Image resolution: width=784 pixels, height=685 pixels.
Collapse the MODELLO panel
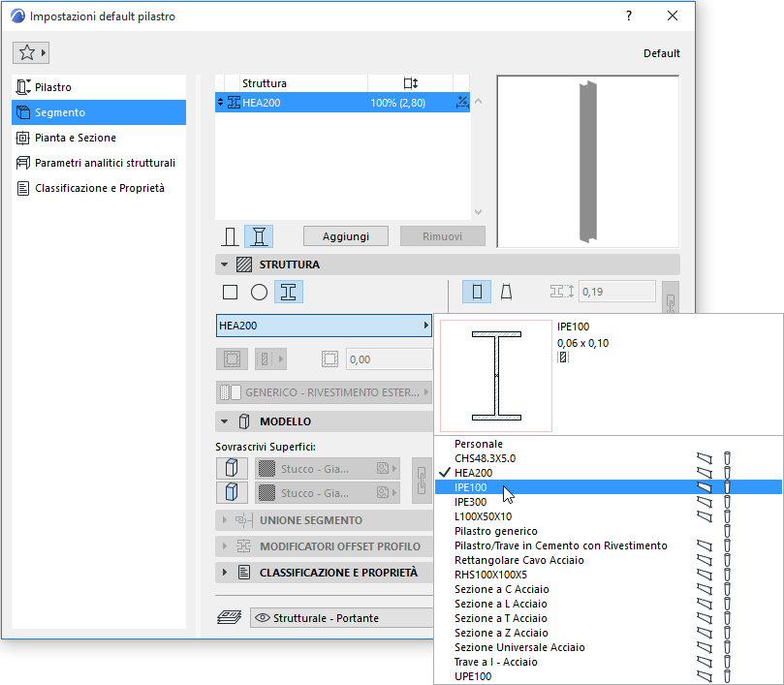[225, 421]
